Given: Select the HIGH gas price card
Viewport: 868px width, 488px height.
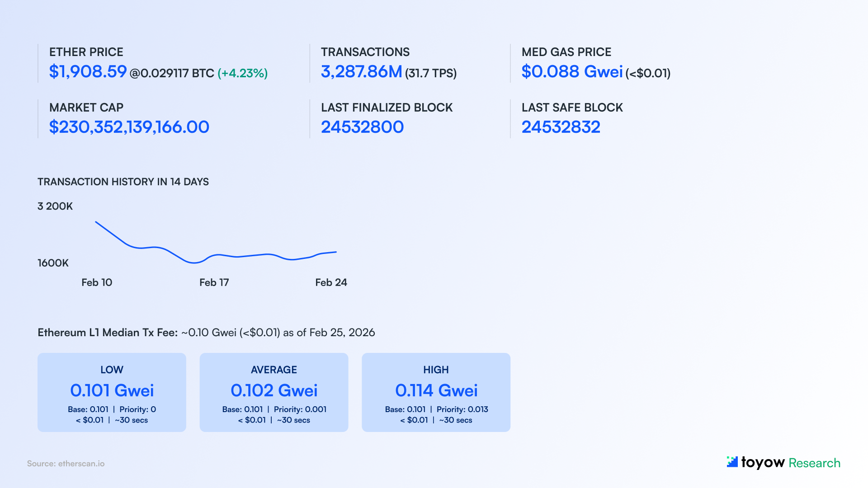Looking at the screenshot, I should click(x=436, y=392).
